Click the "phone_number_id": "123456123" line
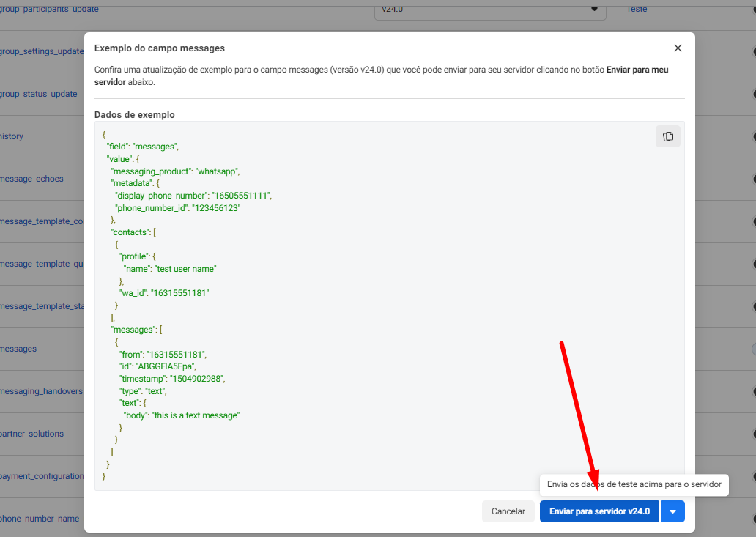The width and height of the screenshot is (756, 537). pyautogui.click(x=178, y=208)
